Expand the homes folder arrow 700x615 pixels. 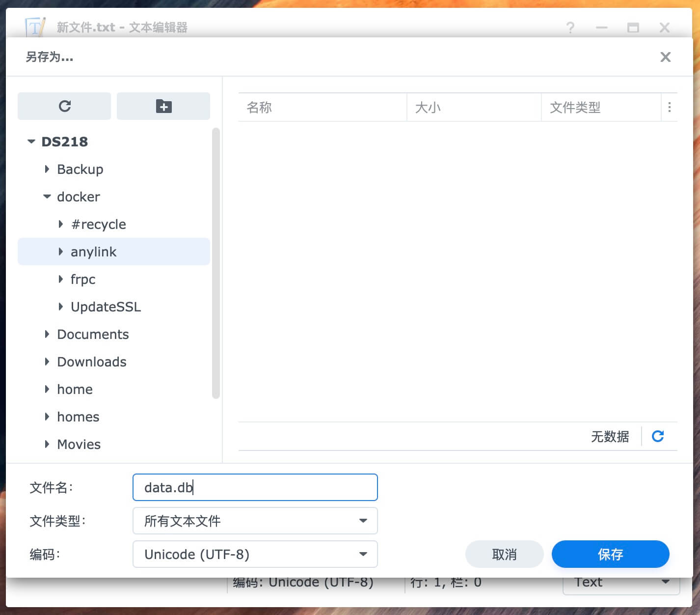tap(47, 417)
